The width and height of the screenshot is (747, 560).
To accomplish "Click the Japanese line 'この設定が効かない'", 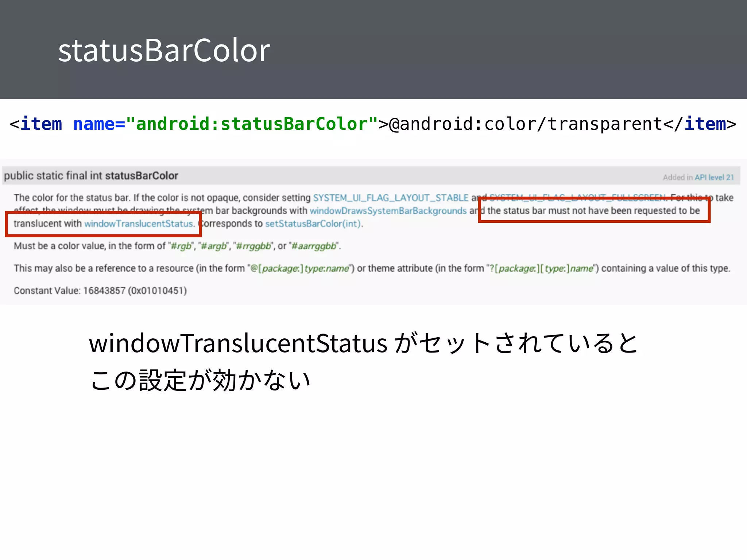I will coord(200,380).
